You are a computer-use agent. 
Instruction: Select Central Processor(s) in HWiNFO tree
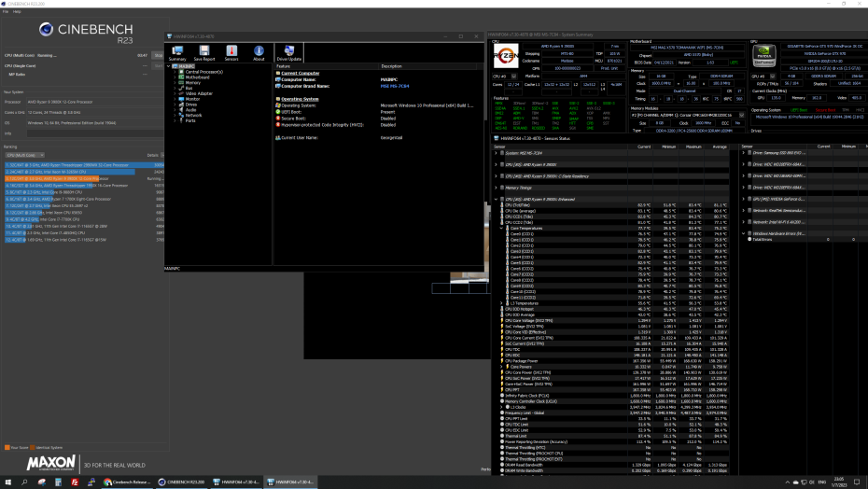point(203,72)
